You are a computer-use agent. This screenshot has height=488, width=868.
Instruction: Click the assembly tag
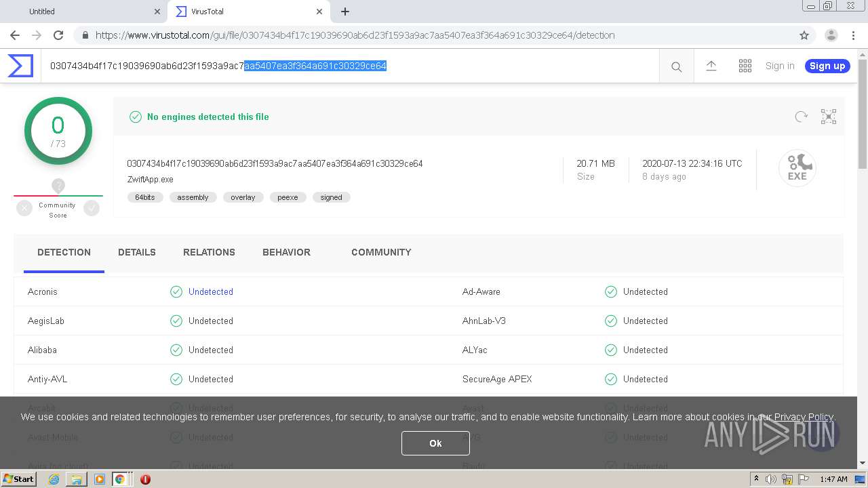pyautogui.click(x=193, y=197)
